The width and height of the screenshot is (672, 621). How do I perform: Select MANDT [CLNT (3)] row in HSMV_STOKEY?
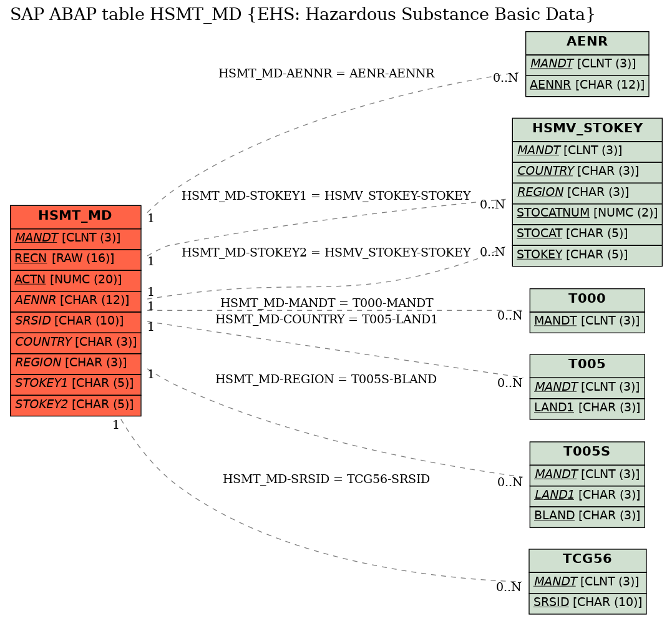pyautogui.click(x=587, y=152)
